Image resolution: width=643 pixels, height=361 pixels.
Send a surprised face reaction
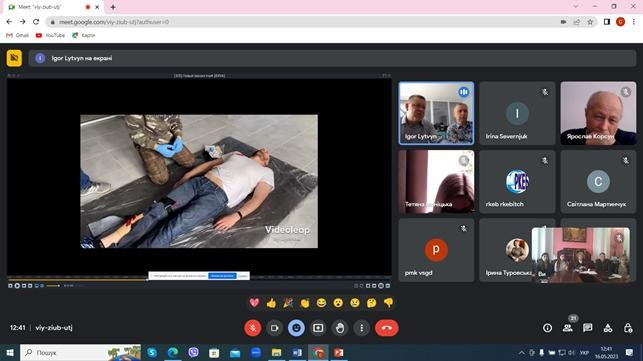coord(338,303)
